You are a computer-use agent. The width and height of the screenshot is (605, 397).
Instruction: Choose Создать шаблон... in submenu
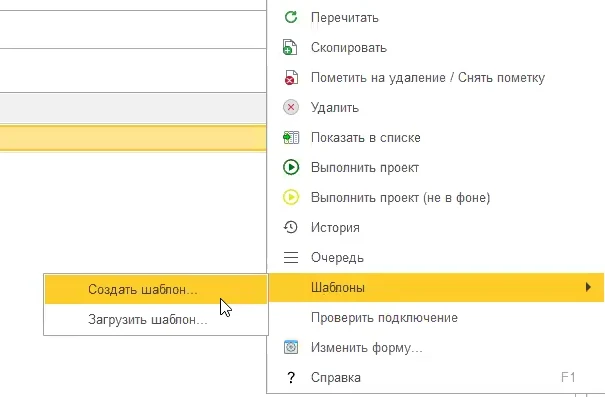coord(156,289)
